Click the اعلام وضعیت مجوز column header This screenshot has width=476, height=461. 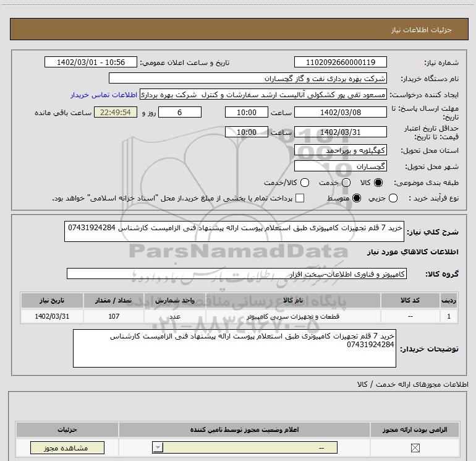click(x=244, y=429)
